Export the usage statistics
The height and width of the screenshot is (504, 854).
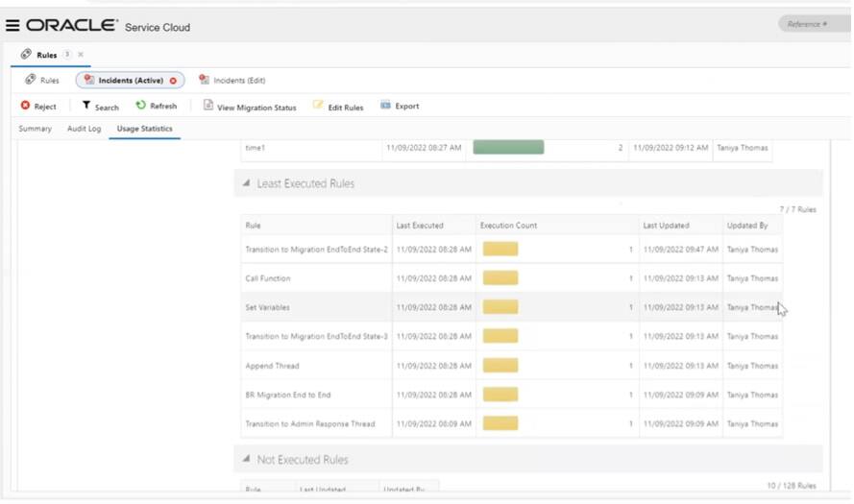[x=400, y=106]
